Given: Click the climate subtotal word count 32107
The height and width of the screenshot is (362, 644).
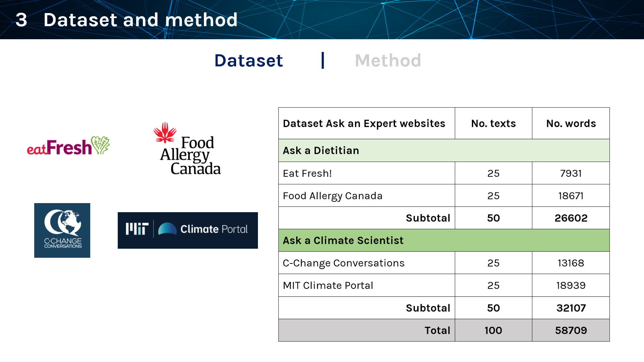Looking at the screenshot, I should click(571, 308).
